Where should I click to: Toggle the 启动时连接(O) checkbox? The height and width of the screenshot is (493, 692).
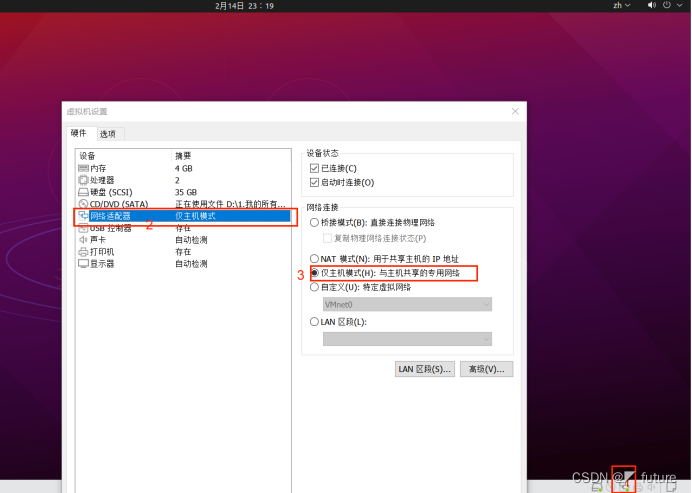(x=314, y=182)
